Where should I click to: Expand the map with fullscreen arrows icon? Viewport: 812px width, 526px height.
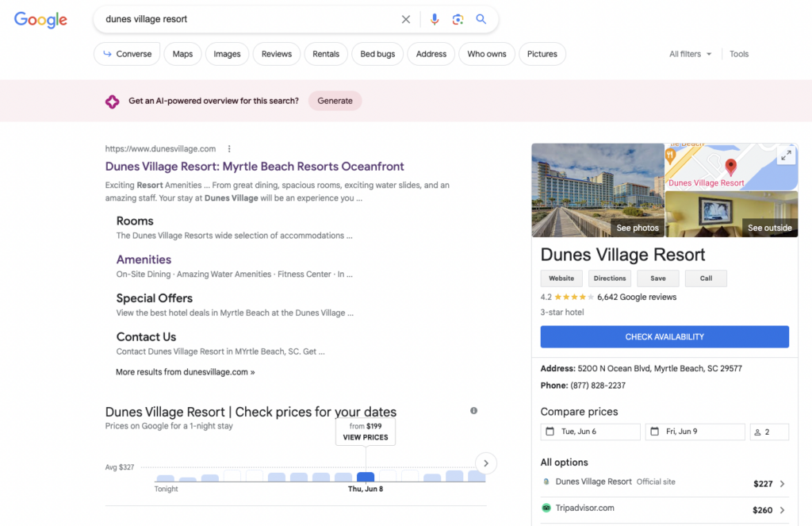click(x=786, y=155)
